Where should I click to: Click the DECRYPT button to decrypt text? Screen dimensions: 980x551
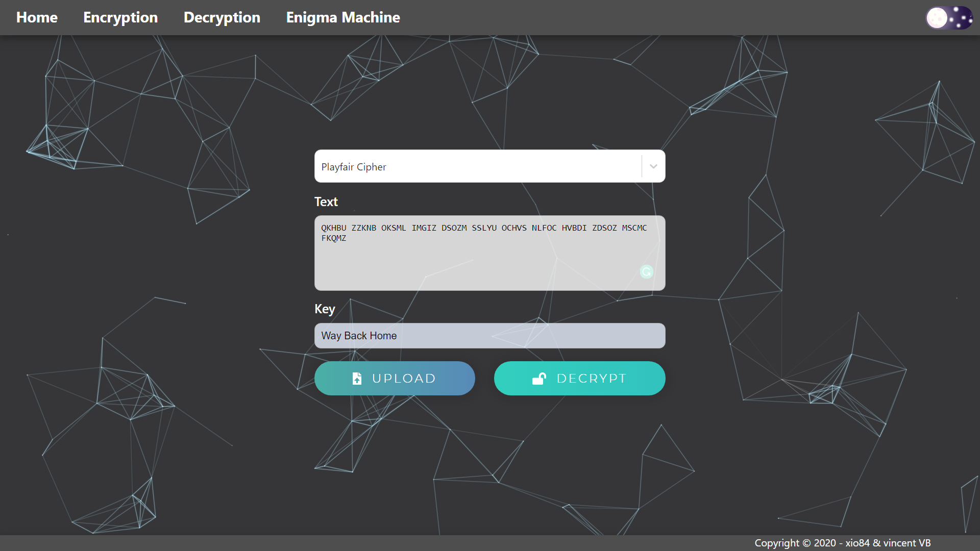click(x=579, y=378)
